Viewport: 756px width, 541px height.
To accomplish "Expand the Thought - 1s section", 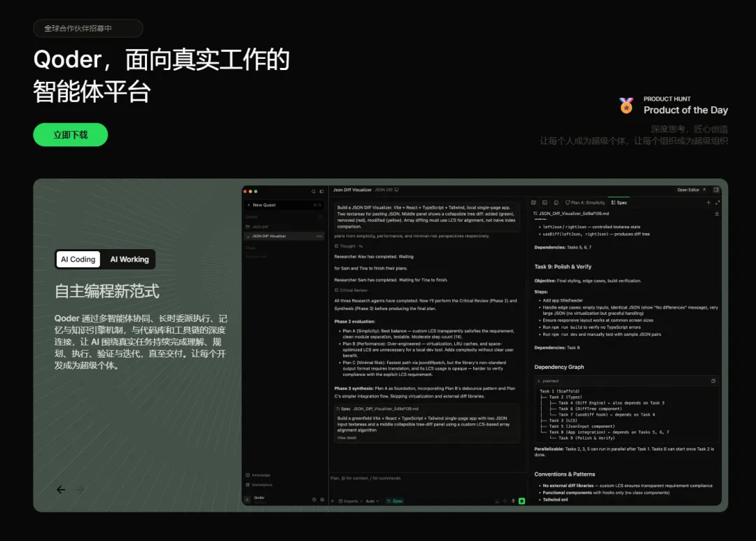I will (349, 246).
